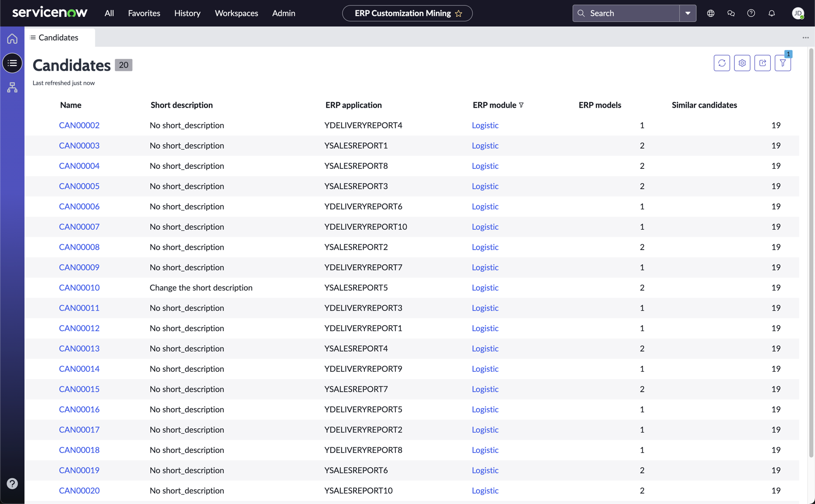Select the list view sidebar icon
Viewport: 815px width, 504px height.
tap(12, 63)
